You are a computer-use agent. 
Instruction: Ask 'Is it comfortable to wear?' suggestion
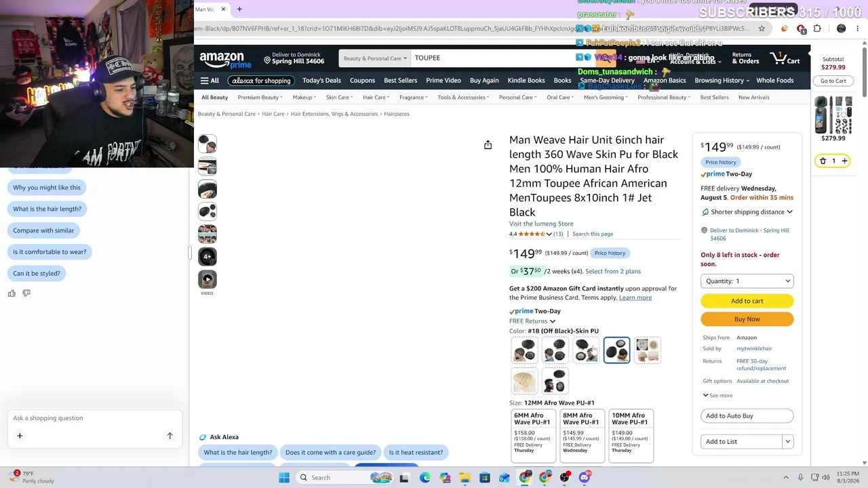tap(50, 252)
